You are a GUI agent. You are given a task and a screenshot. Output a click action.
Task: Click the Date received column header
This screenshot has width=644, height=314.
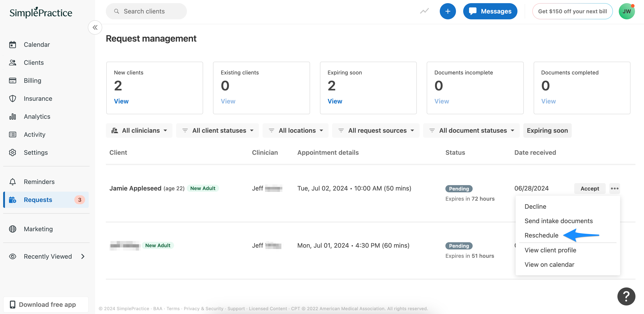(x=535, y=152)
